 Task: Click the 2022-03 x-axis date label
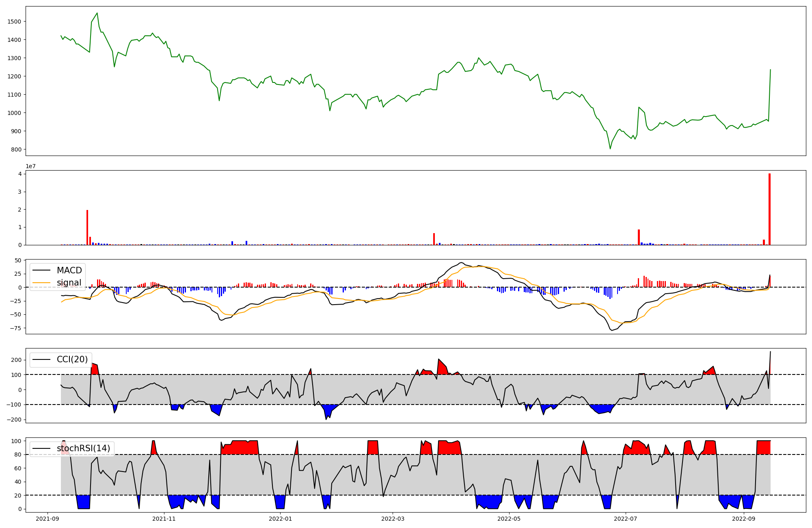click(x=393, y=519)
